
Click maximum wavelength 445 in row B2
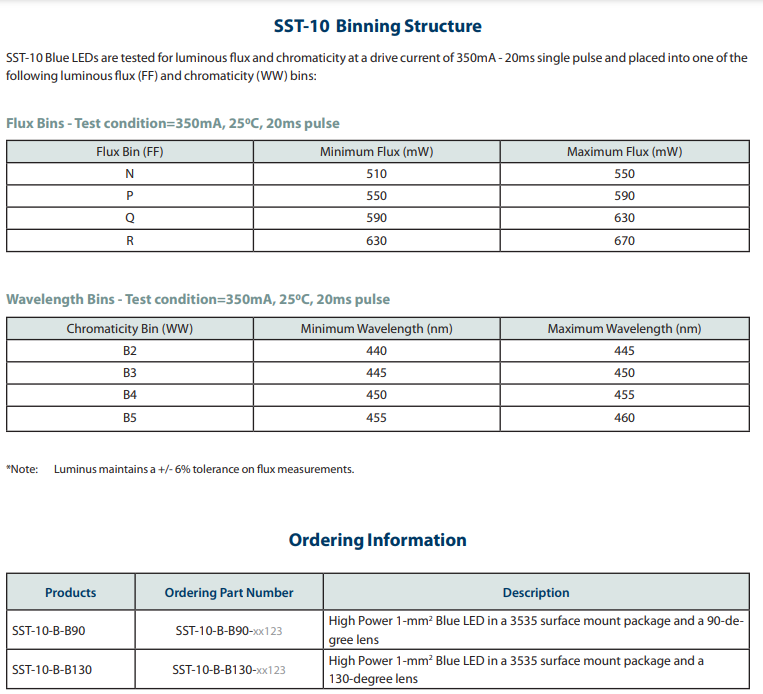pyautogui.click(x=625, y=351)
